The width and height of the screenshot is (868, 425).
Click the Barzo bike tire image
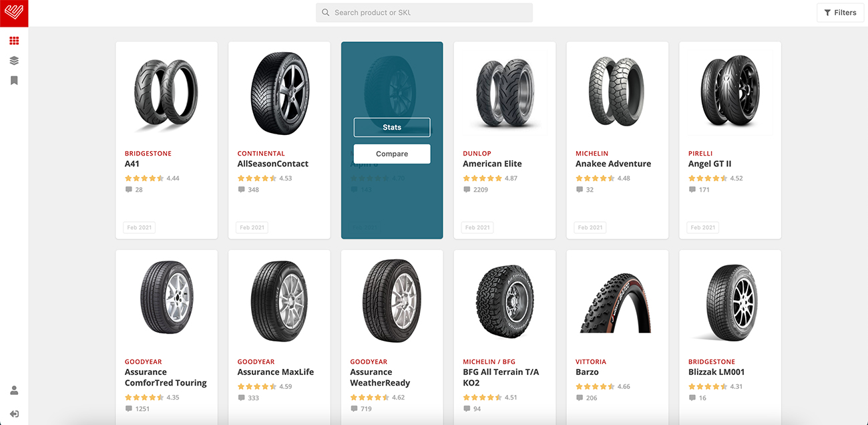click(x=617, y=300)
